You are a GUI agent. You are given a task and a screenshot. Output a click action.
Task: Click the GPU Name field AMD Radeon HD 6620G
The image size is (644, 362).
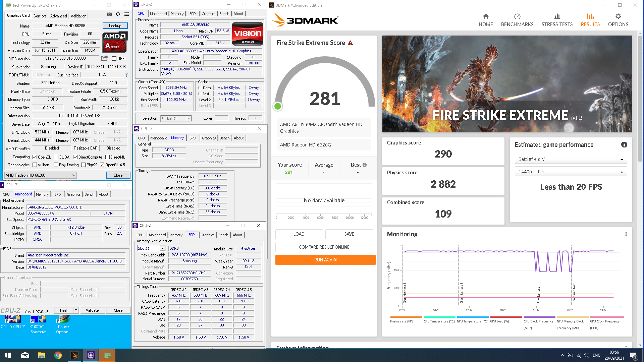65,26
